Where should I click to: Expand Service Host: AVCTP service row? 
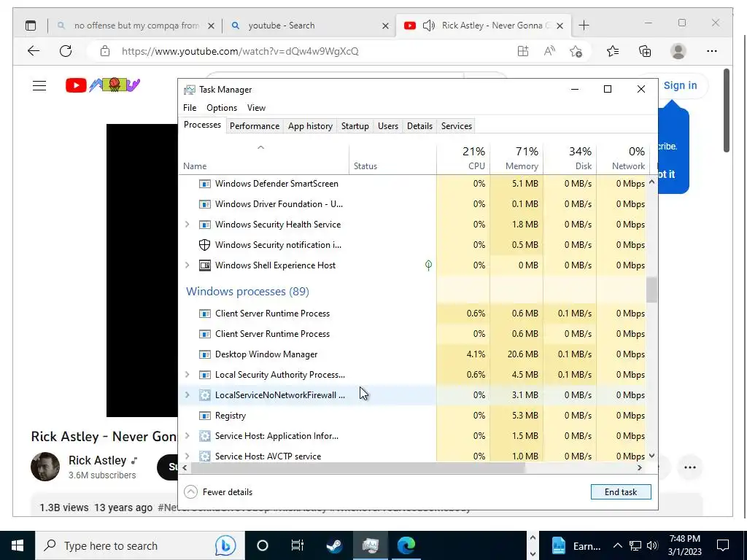187,456
